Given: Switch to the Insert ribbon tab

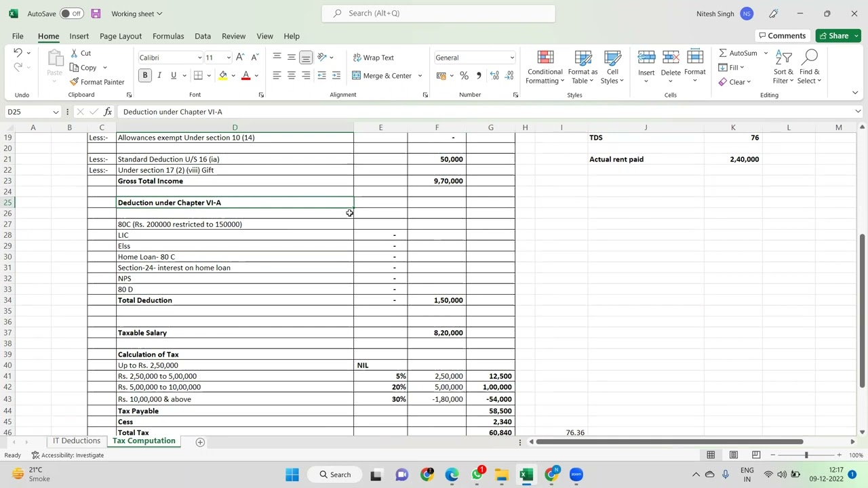Looking at the screenshot, I should 79,36.
